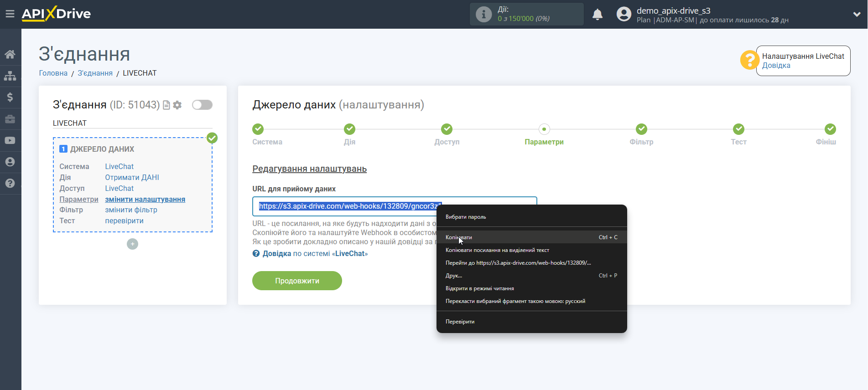Open the connection notes document icon
Image resolution: width=868 pixels, height=390 pixels.
point(166,105)
